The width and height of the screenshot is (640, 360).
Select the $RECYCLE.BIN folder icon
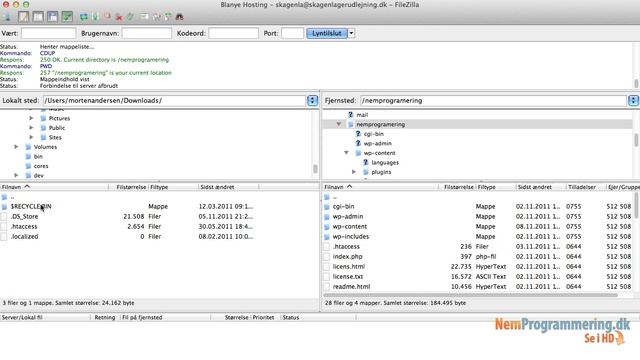tap(4, 207)
